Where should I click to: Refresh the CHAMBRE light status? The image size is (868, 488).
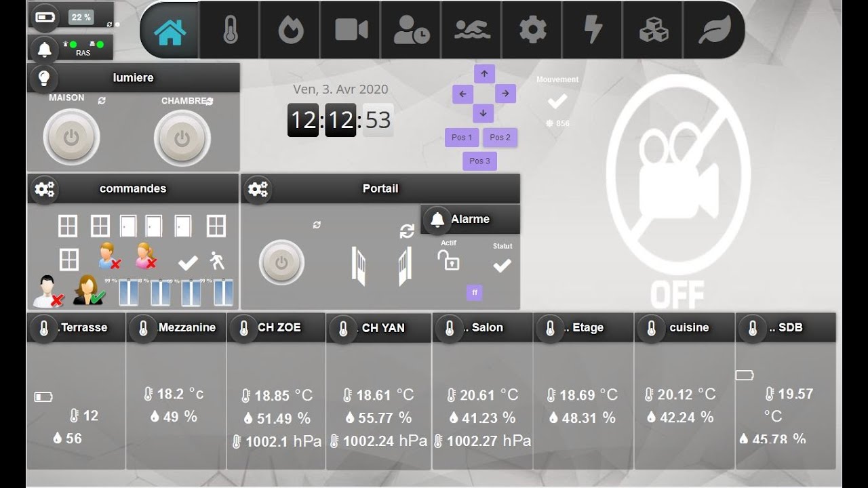click(x=210, y=101)
